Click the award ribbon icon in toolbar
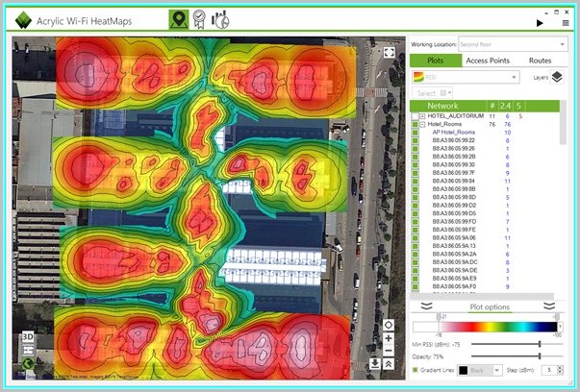The height and width of the screenshot is (392, 580). [199, 19]
